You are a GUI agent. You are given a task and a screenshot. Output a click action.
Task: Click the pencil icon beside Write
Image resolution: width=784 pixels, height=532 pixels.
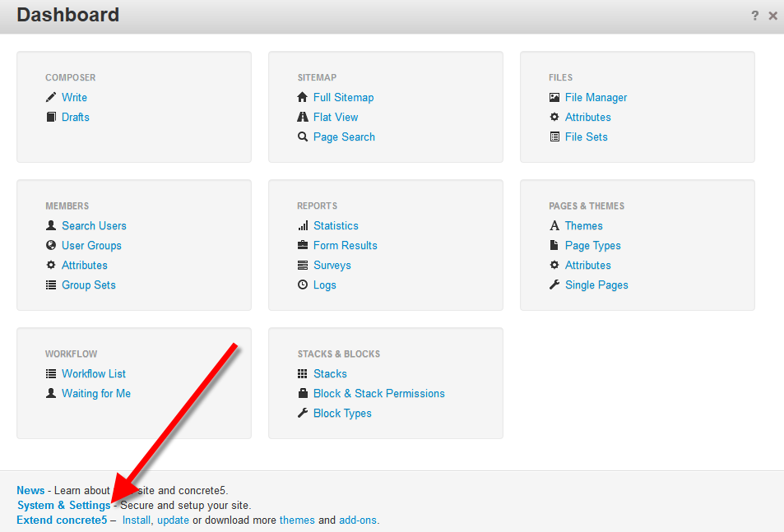[51, 97]
